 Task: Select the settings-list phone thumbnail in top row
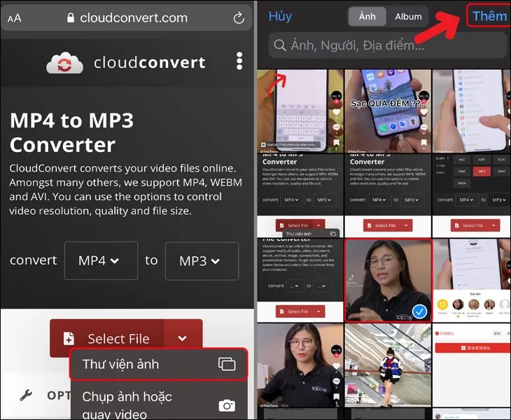pyautogui.click(x=471, y=111)
